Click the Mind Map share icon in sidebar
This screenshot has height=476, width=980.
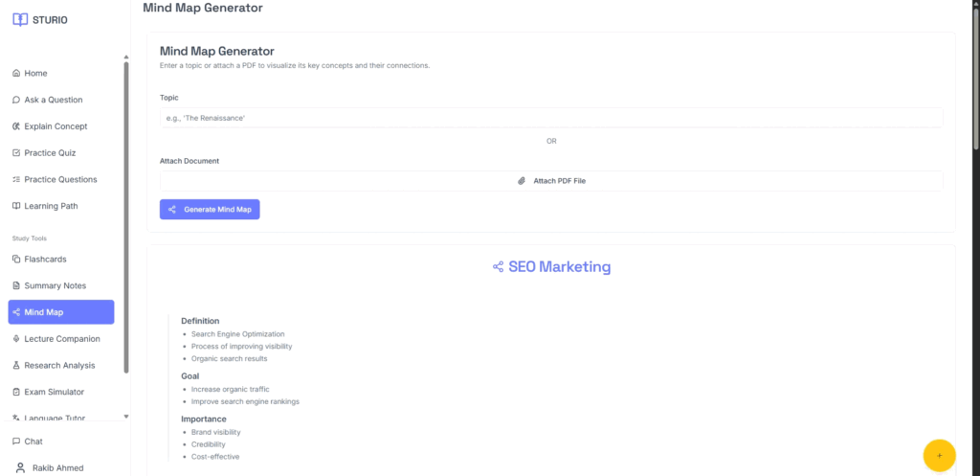pyautogui.click(x=16, y=312)
